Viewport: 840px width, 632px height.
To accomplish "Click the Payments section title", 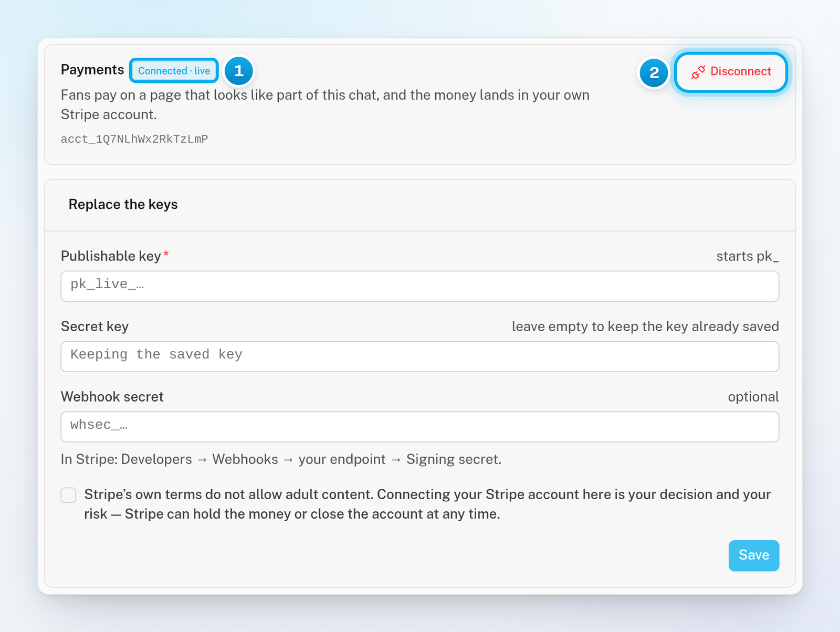I will click(92, 70).
